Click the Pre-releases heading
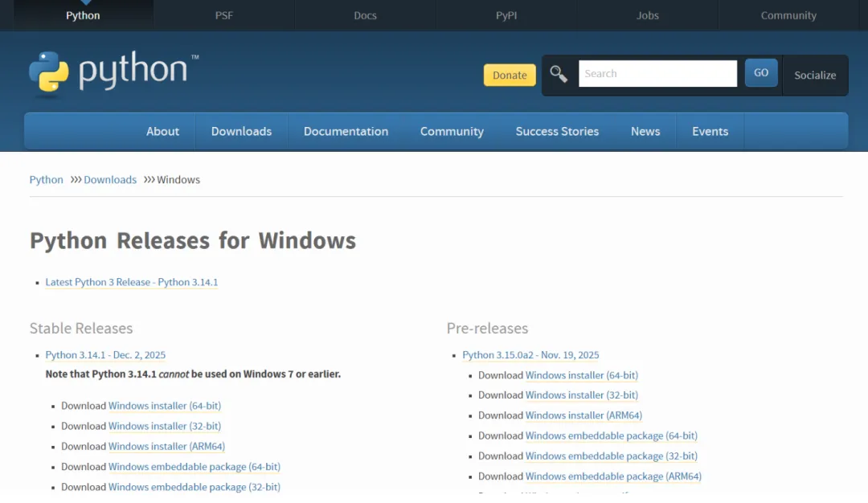This screenshot has width=868, height=503. [487, 328]
